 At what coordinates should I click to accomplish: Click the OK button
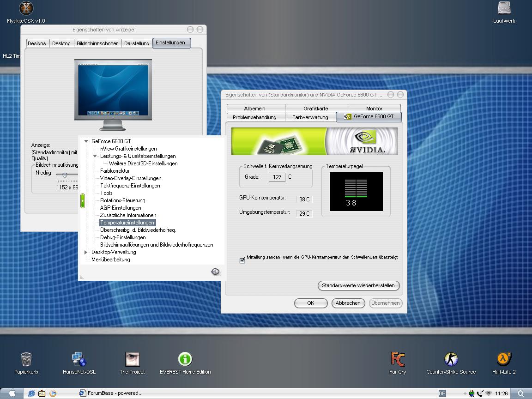click(311, 303)
